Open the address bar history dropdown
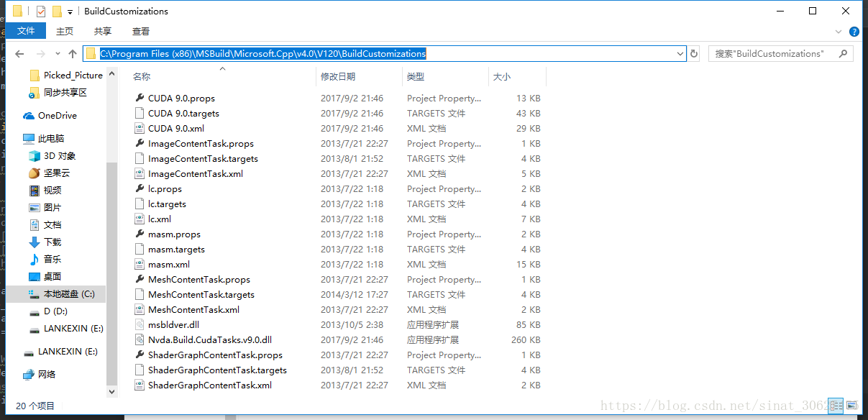Viewport: 868px width, 420px height. tap(679, 53)
